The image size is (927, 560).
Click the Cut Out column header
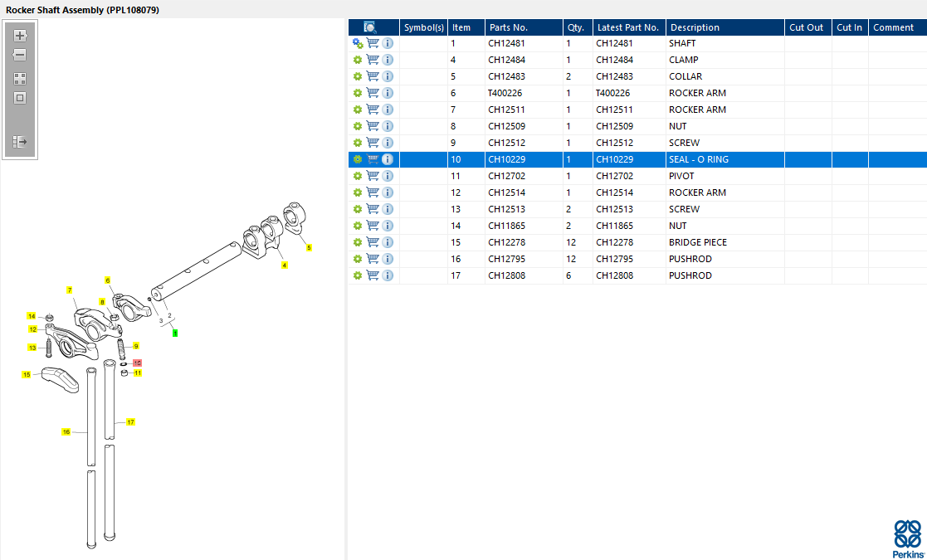coord(808,27)
